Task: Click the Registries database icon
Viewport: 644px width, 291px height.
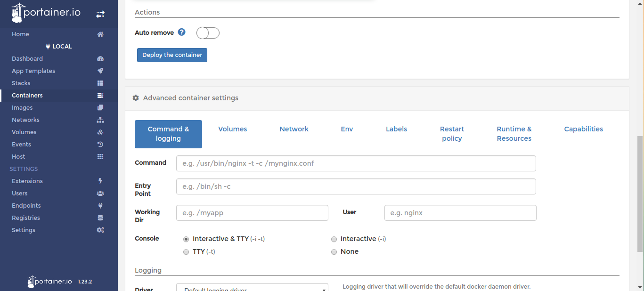Action: (100, 218)
